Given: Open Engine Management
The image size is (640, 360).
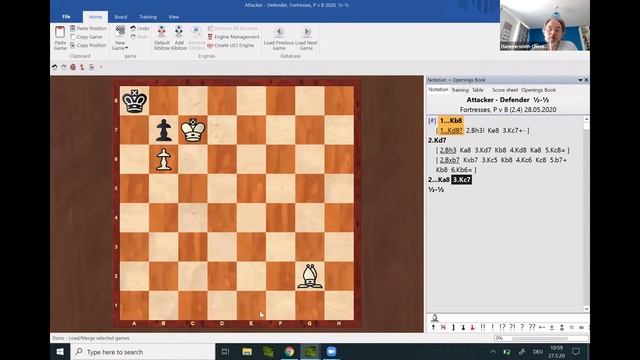Looking at the screenshot, I should pos(233,37).
